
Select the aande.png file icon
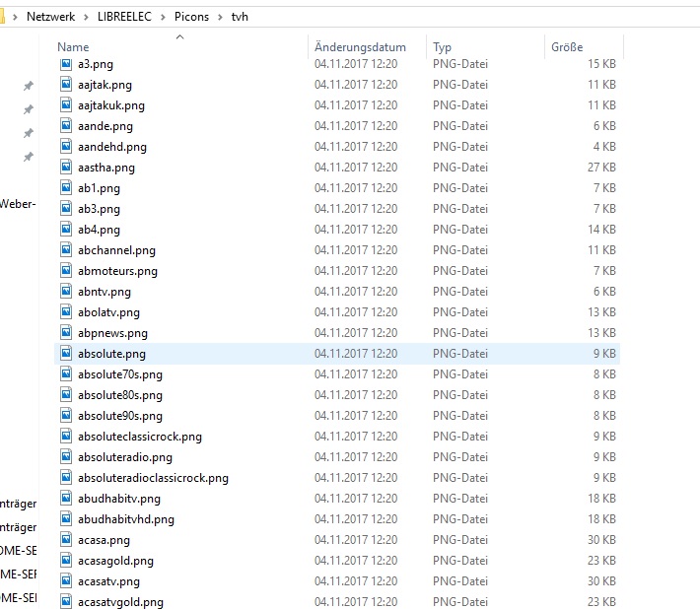[x=66, y=126]
